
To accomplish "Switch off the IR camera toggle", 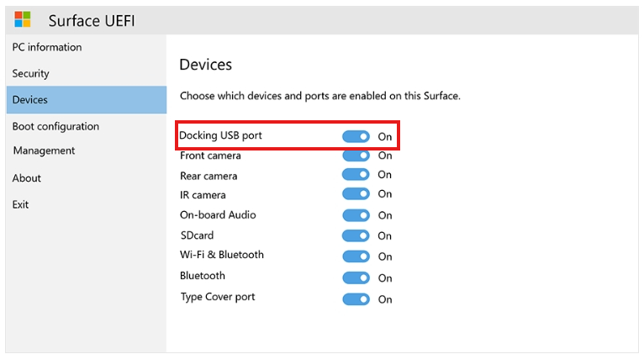I will point(356,194).
